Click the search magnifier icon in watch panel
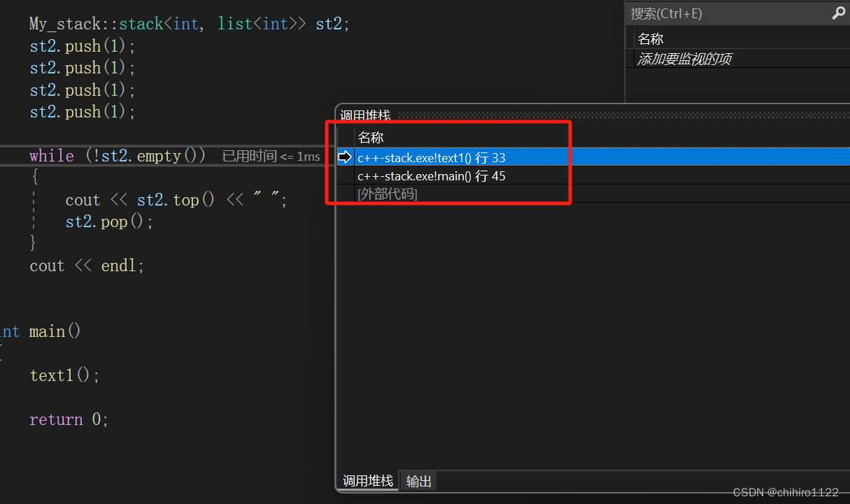850x504 pixels. click(x=839, y=13)
